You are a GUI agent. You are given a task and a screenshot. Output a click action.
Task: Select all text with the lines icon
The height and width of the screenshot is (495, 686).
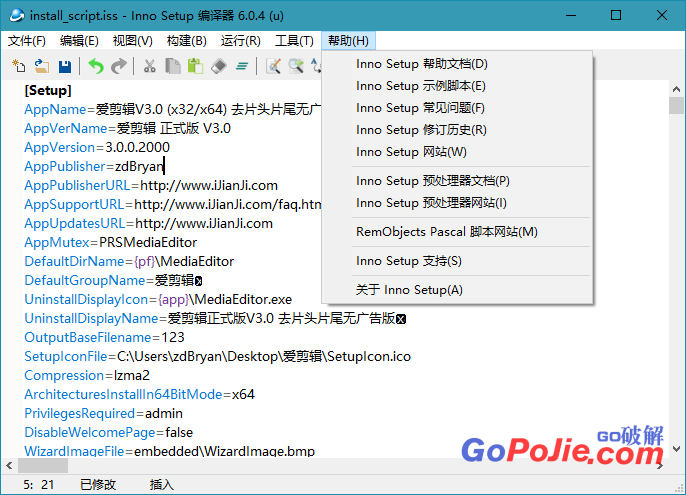tap(242, 66)
